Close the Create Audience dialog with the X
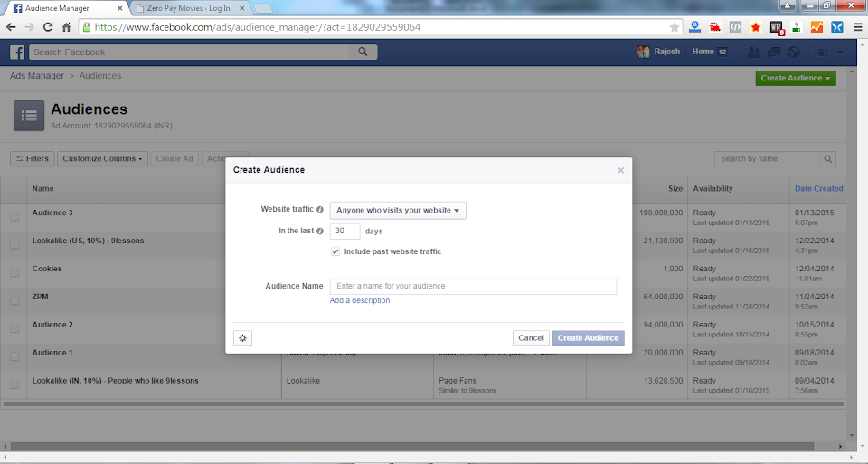This screenshot has width=868, height=464. (620, 170)
